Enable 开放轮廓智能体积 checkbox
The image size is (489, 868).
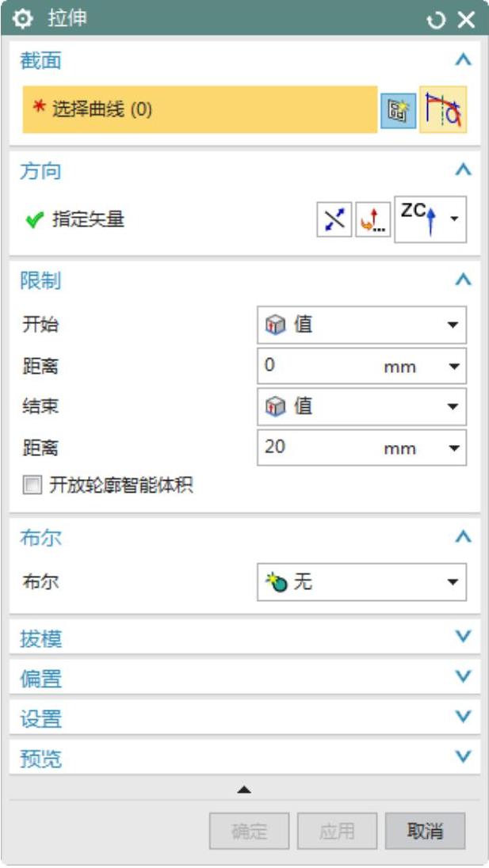tap(31, 485)
